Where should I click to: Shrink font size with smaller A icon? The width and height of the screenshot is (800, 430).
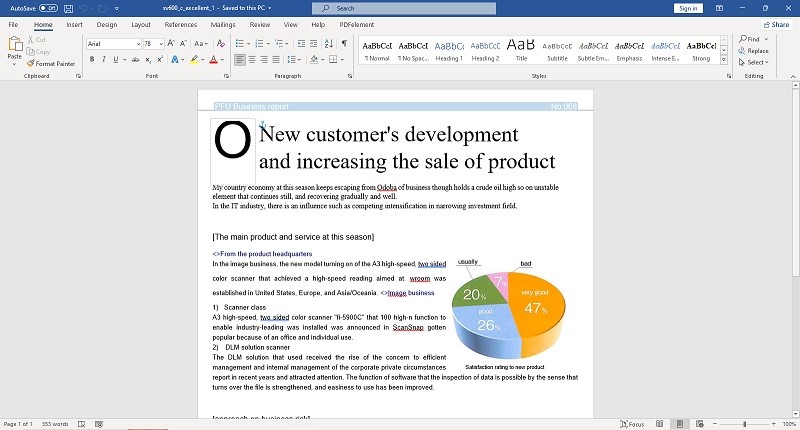click(183, 43)
